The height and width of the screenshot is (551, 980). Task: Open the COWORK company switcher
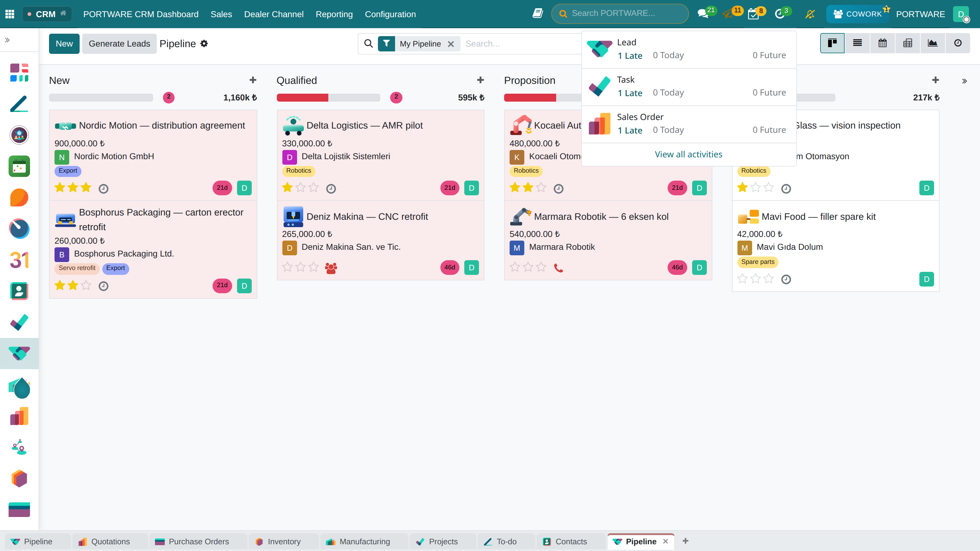tap(857, 14)
